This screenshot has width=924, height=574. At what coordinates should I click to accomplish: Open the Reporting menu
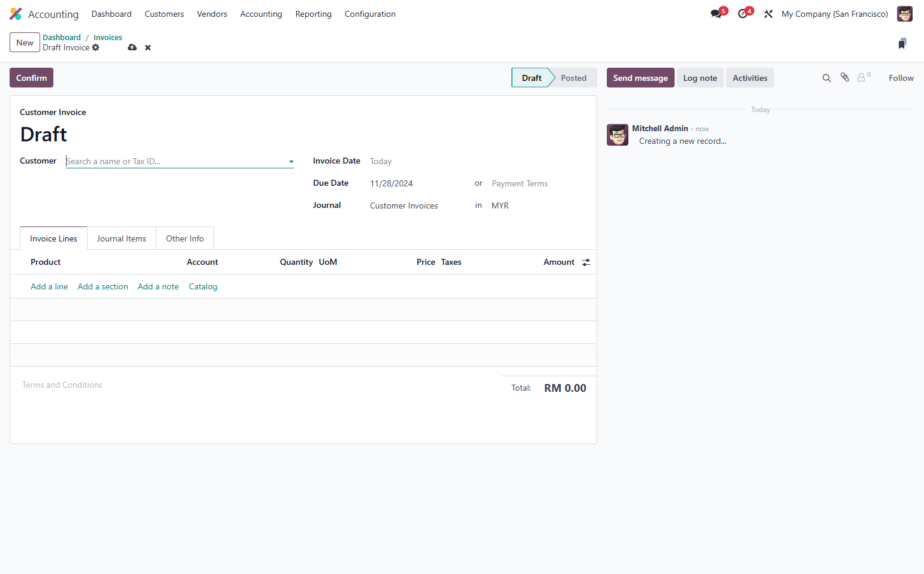tap(314, 14)
